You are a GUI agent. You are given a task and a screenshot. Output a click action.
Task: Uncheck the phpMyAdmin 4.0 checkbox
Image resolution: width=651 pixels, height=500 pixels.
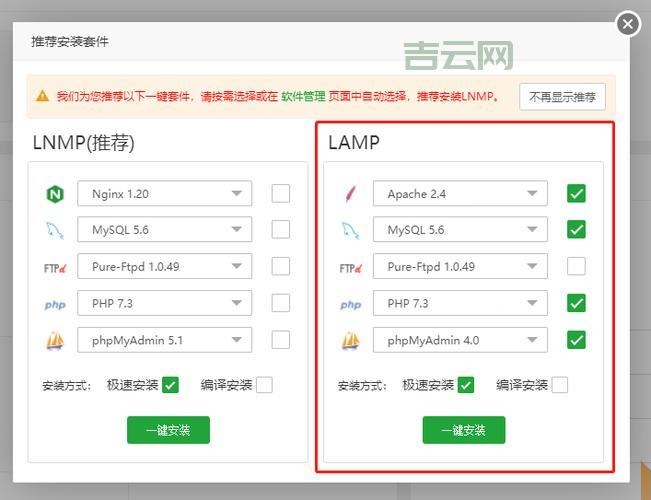pos(576,340)
